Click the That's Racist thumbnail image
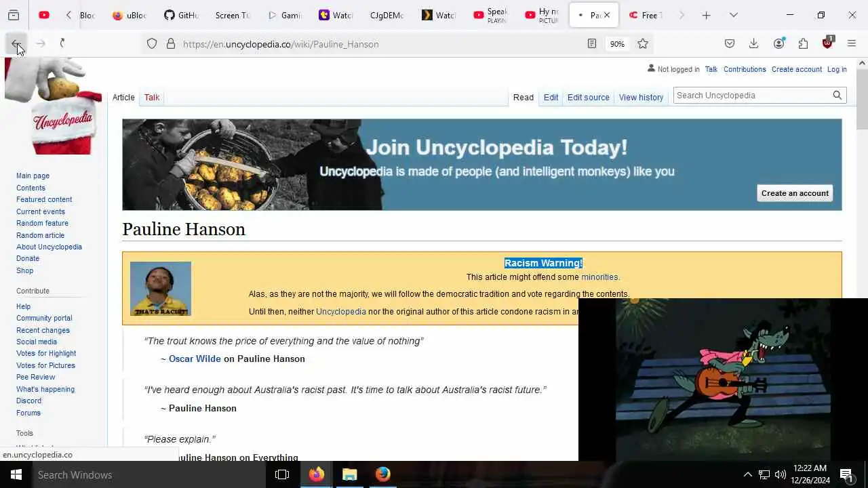The height and width of the screenshot is (488, 868). tap(161, 289)
